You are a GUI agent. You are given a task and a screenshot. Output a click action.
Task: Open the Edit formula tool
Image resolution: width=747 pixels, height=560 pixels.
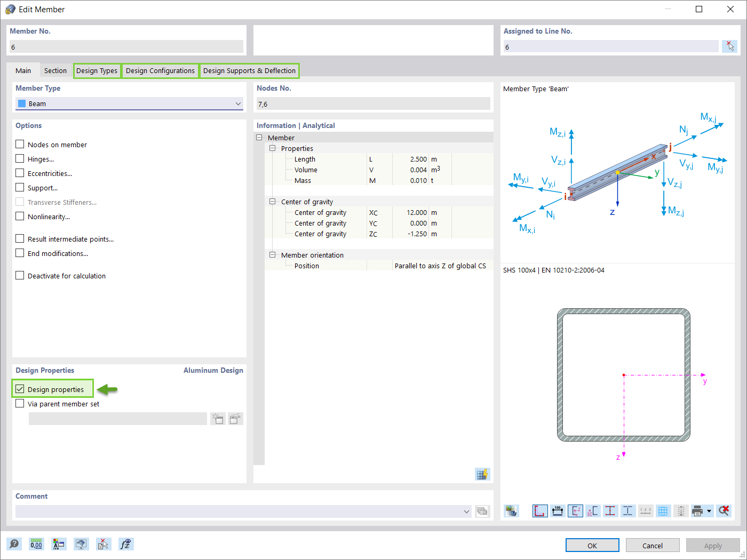[x=126, y=544]
